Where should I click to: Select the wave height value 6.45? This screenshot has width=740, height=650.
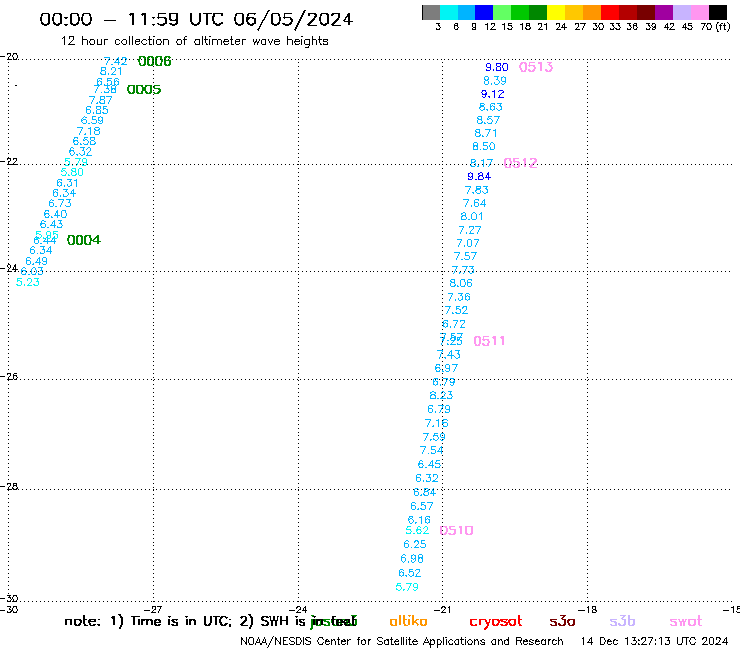tap(429, 464)
